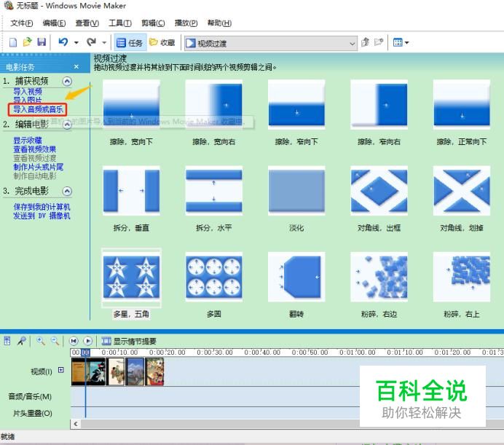Toggle the 收藏 (Collections) pane button
This screenshot has width=504, height=445.
162,42
